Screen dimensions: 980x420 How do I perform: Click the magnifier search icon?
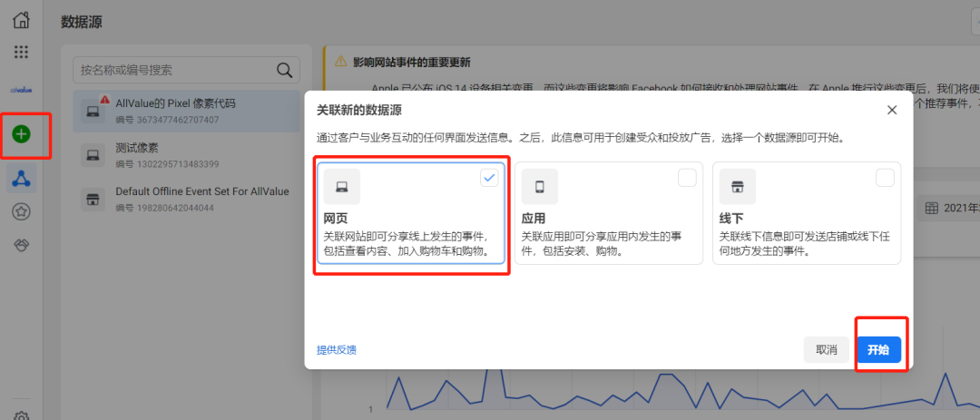(284, 70)
